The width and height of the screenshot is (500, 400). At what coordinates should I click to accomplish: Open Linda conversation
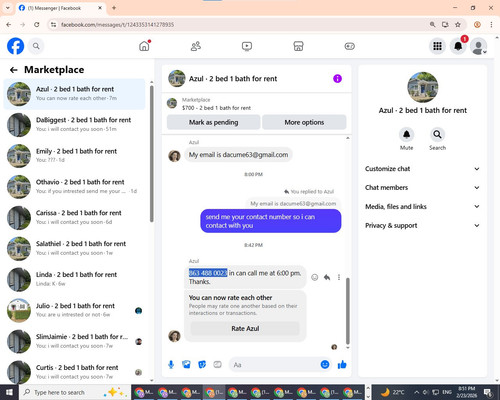(x=74, y=279)
